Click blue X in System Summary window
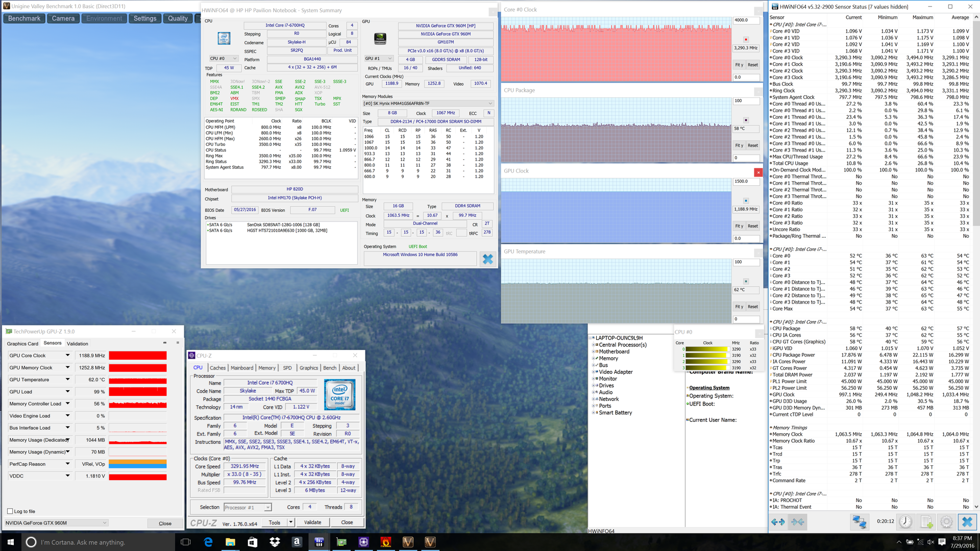Image resolution: width=980 pixels, height=551 pixels. pyautogui.click(x=487, y=259)
